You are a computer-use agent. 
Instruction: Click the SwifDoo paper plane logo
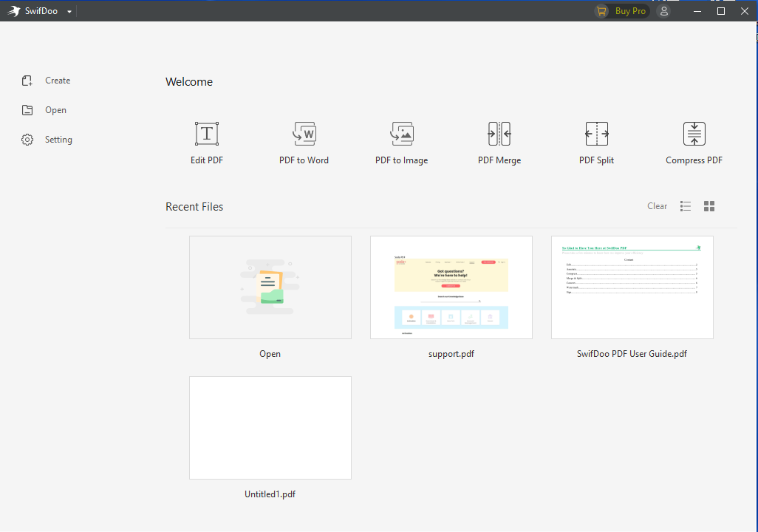(13, 10)
